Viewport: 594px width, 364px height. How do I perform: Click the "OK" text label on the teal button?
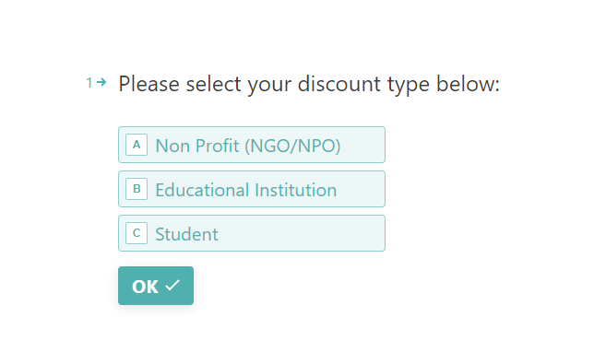145,287
